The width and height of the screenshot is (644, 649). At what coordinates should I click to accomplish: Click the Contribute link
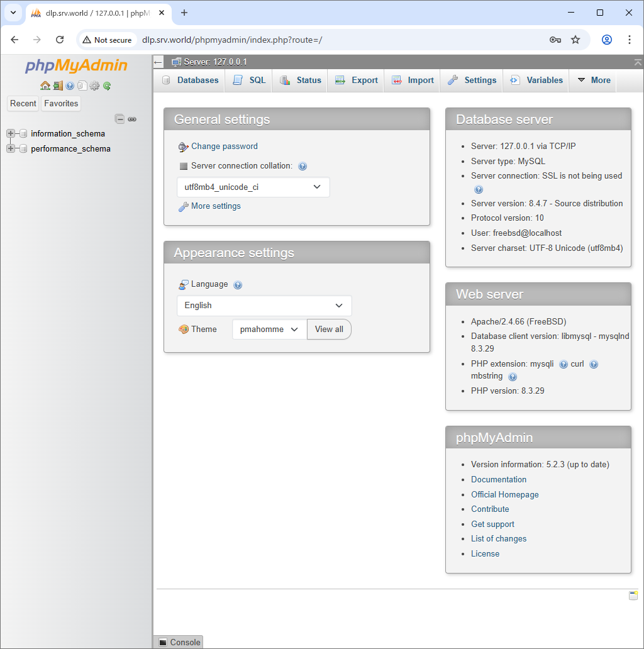(x=490, y=509)
